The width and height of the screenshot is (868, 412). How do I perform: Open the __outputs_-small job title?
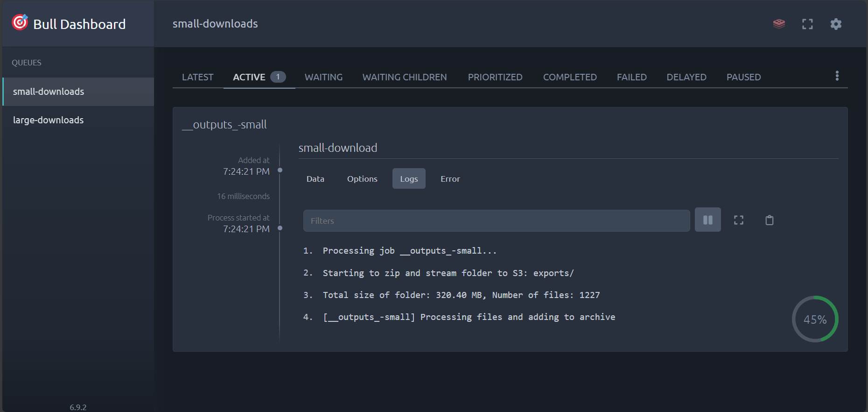(x=224, y=125)
